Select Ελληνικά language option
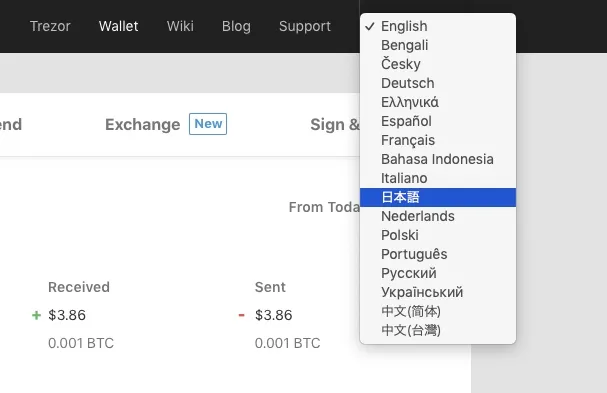 [438, 102]
